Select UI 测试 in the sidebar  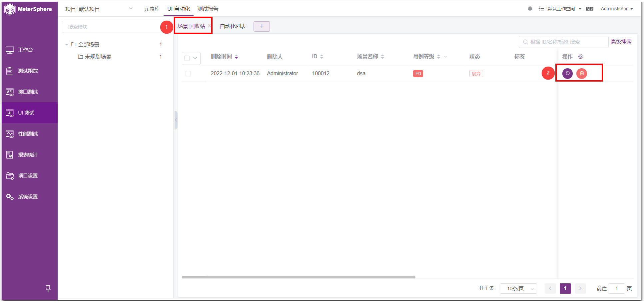click(29, 113)
